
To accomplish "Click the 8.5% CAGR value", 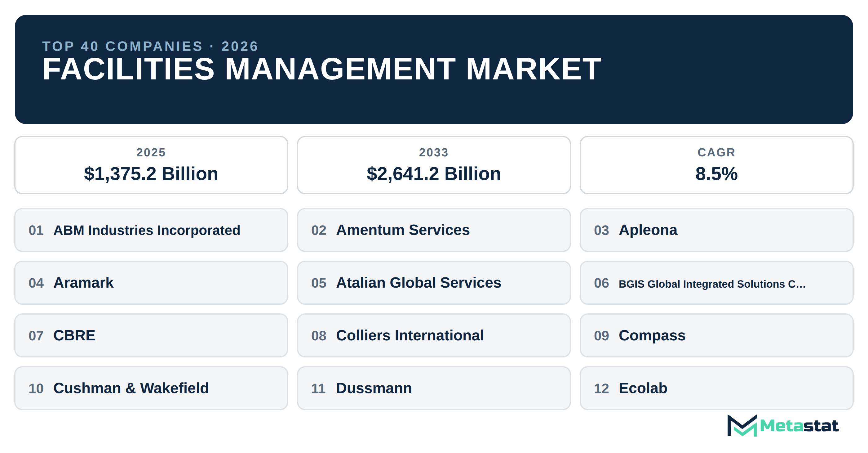I will pyautogui.click(x=716, y=174).
